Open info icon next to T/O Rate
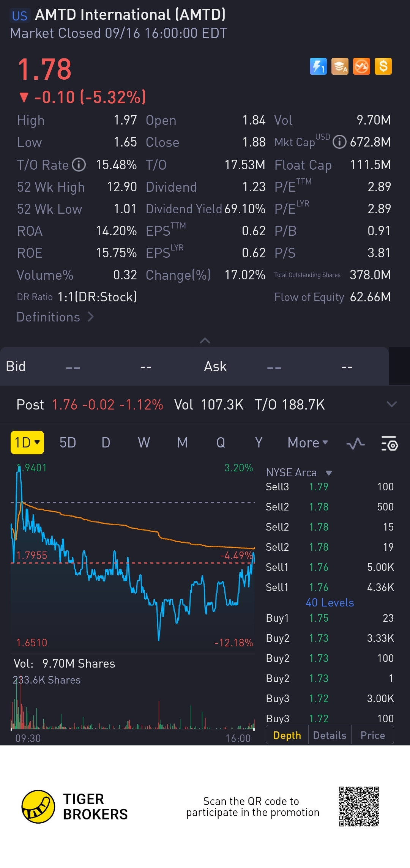The height and width of the screenshot is (868, 410). point(79,165)
